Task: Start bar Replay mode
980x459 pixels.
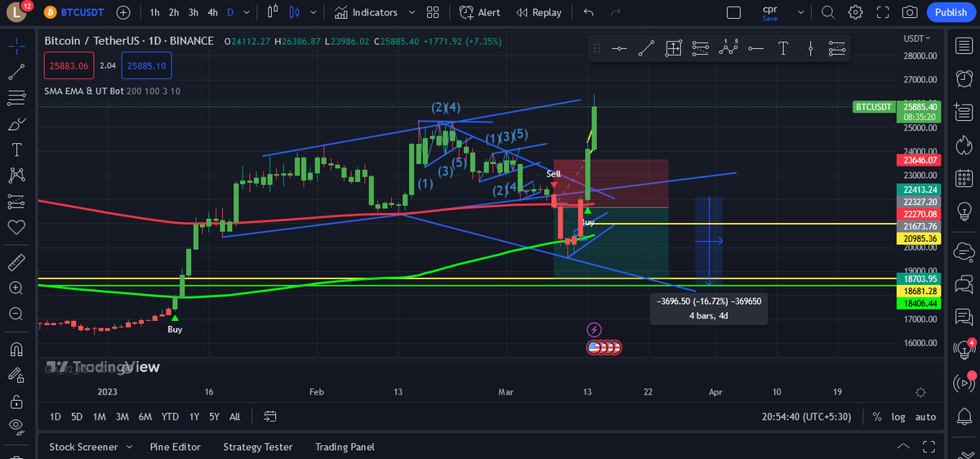Action: point(539,12)
